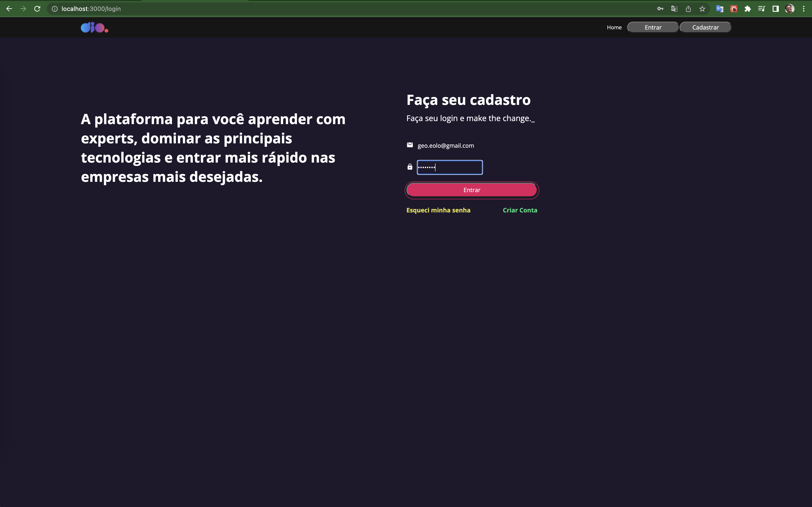Click the padlock icon beside the password field
Image resolution: width=812 pixels, height=507 pixels.
coord(410,167)
